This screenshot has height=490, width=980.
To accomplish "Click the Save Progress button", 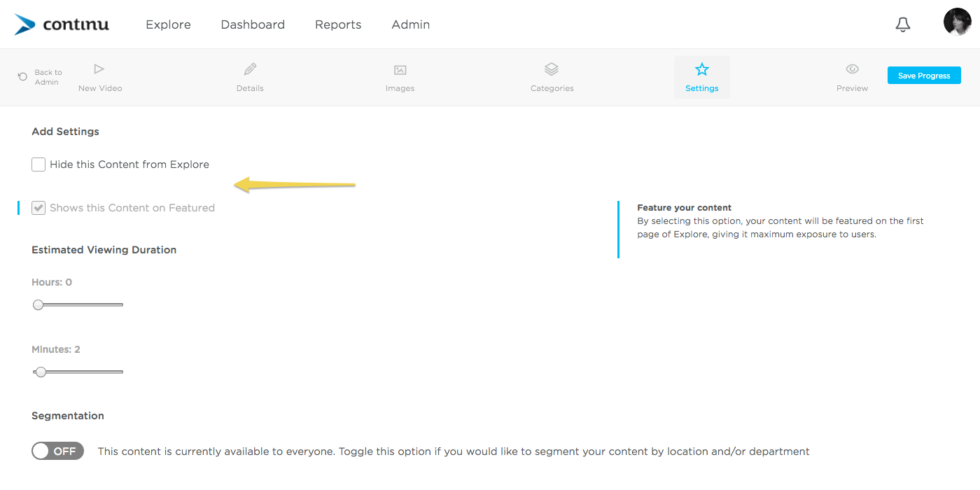I will coord(924,76).
